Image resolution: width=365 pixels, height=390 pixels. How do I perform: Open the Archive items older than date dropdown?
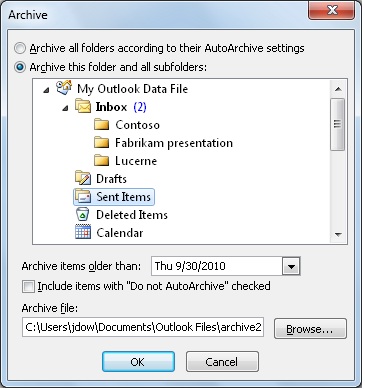291,266
